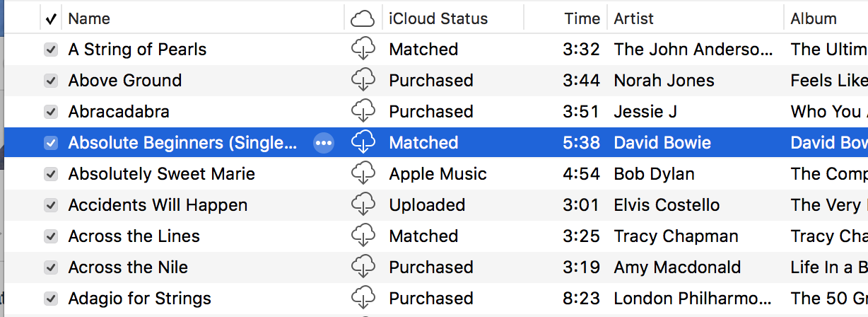Click cloud download icon for Absolutely Sweet Marie

pos(363,174)
